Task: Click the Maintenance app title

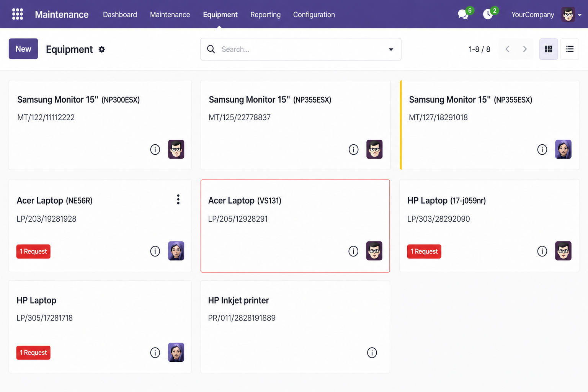Action: (x=62, y=15)
